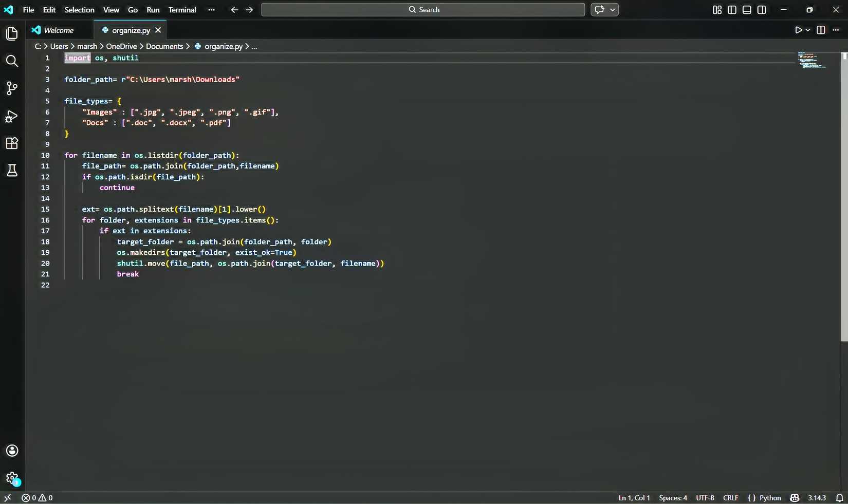Click the Copilot status icon in the status bar
Viewport: 848px width, 504px height.
[x=795, y=498]
